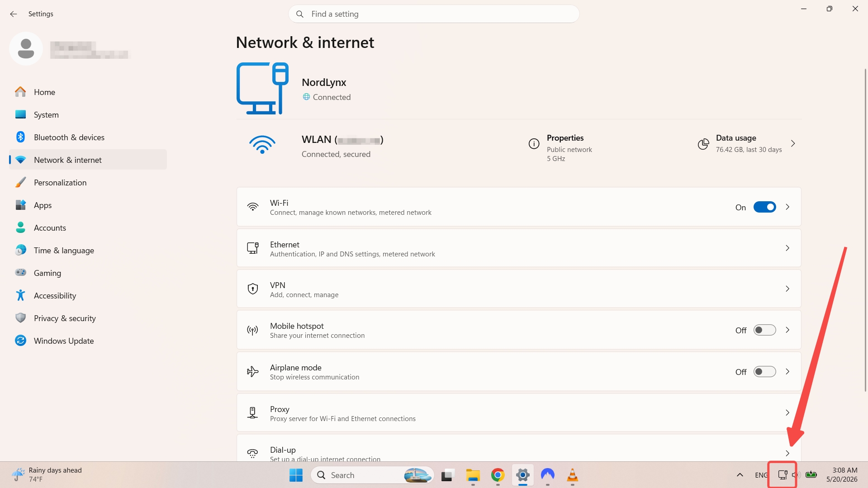Click the NordLynx ethernet computer icon

coord(262,88)
